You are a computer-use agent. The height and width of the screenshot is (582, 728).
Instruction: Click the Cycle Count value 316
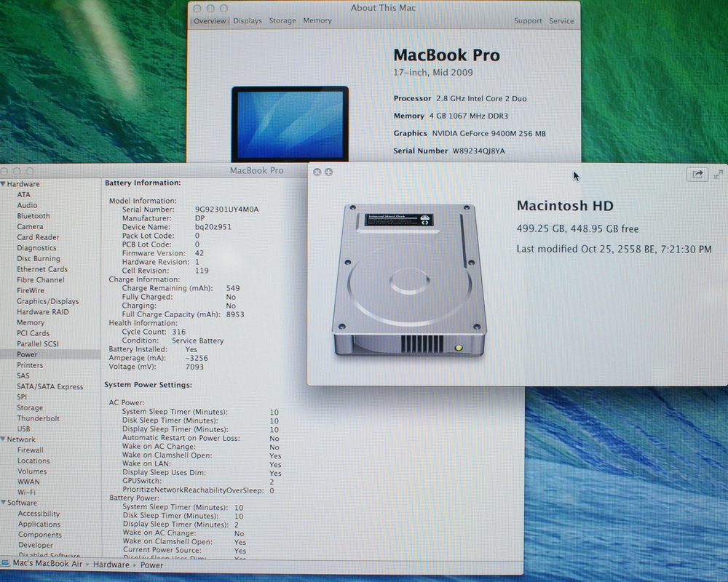click(x=179, y=332)
